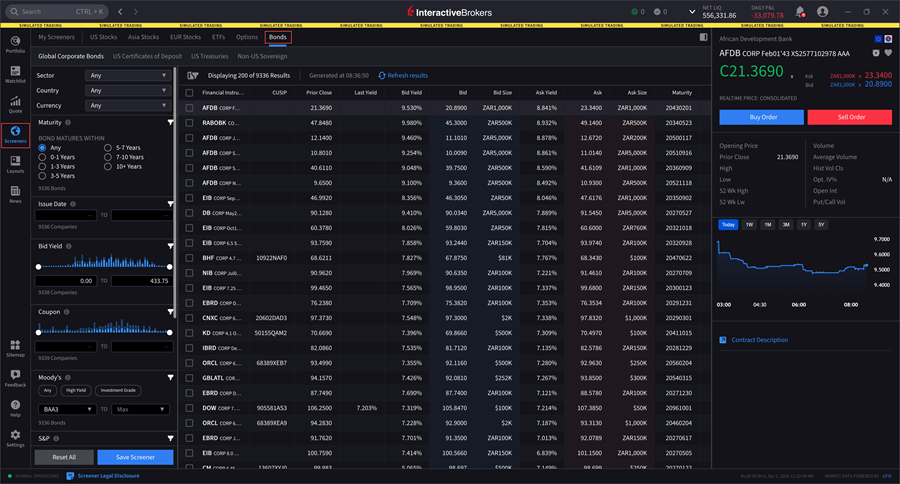Screen dimensions: 900x484
Task: Select the 5-7 Years maturity radio button
Action: [x=109, y=147]
